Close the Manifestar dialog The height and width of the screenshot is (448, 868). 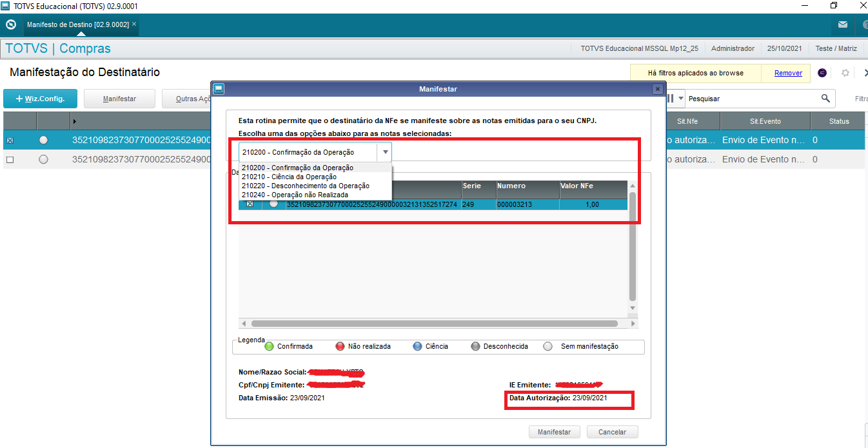coord(657,89)
